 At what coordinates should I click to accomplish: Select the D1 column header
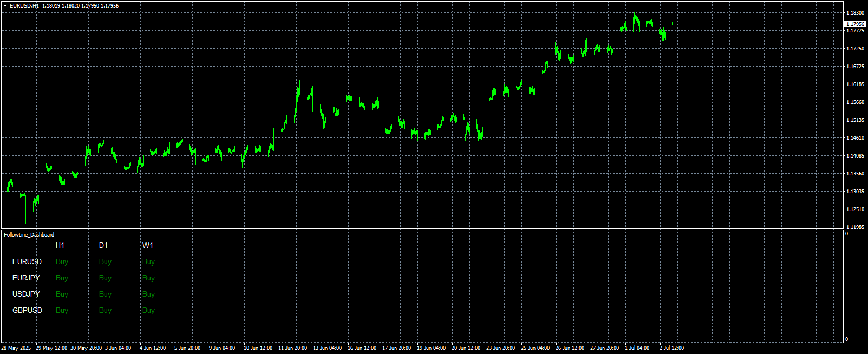pyautogui.click(x=103, y=245)
